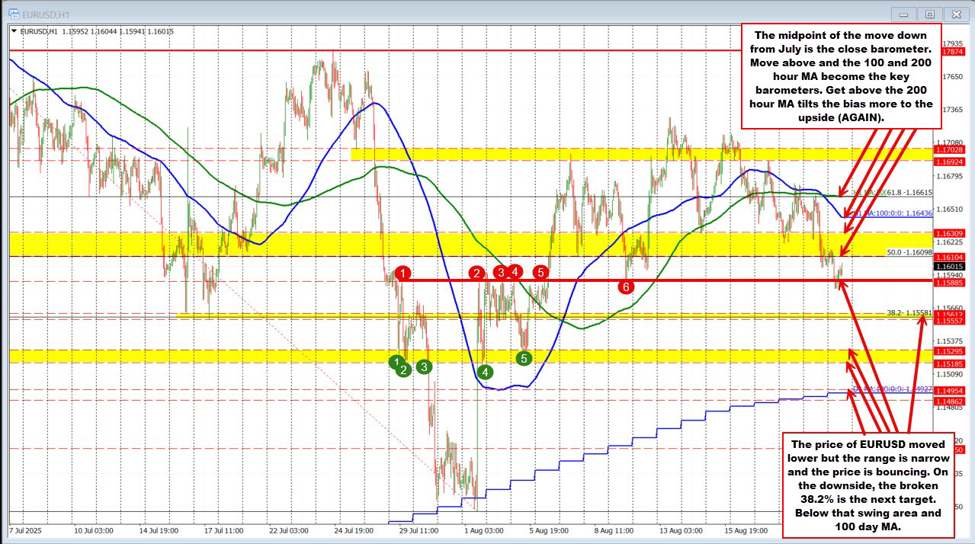Viewport: 975px width, 544px height.
Task: Select the top-right midpoint barometer text box
Action: [836, 77]
